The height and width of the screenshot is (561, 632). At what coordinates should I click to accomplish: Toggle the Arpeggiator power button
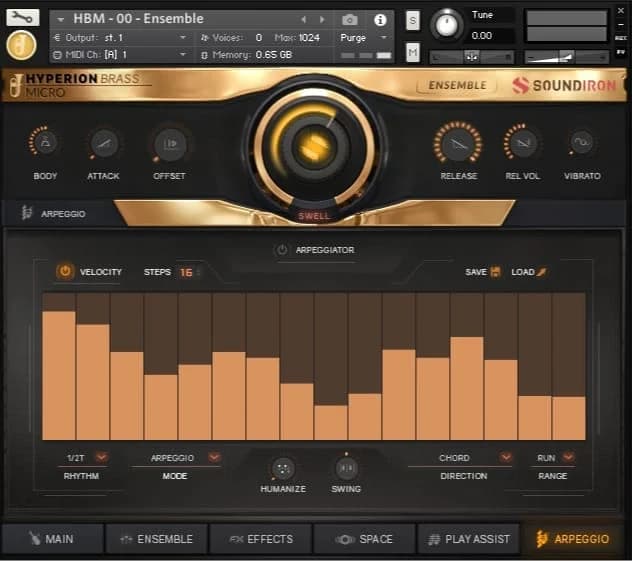coord(282,250)
